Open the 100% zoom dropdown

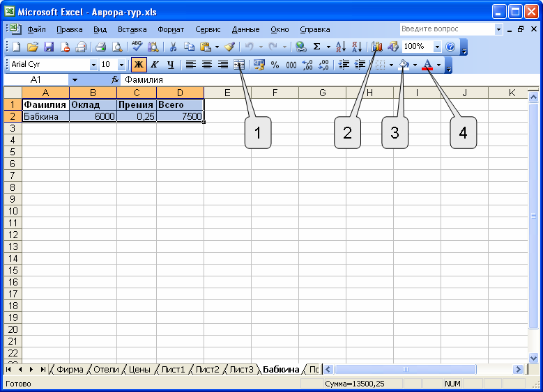pyautogui.click(x=437, y=47)
